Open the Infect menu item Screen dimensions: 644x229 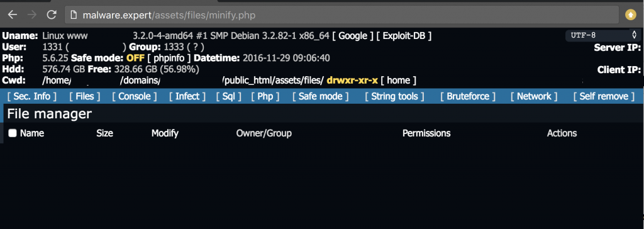point(187,97)
